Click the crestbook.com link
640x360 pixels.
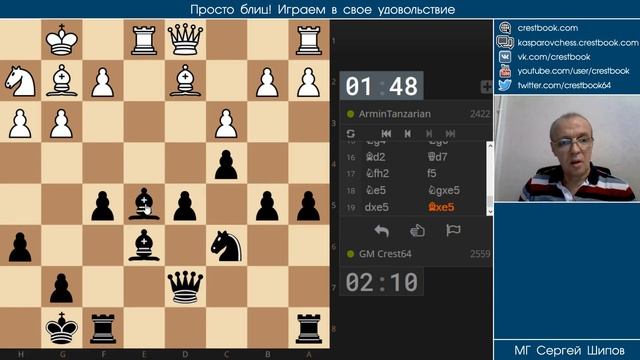(x=547, y=28)
